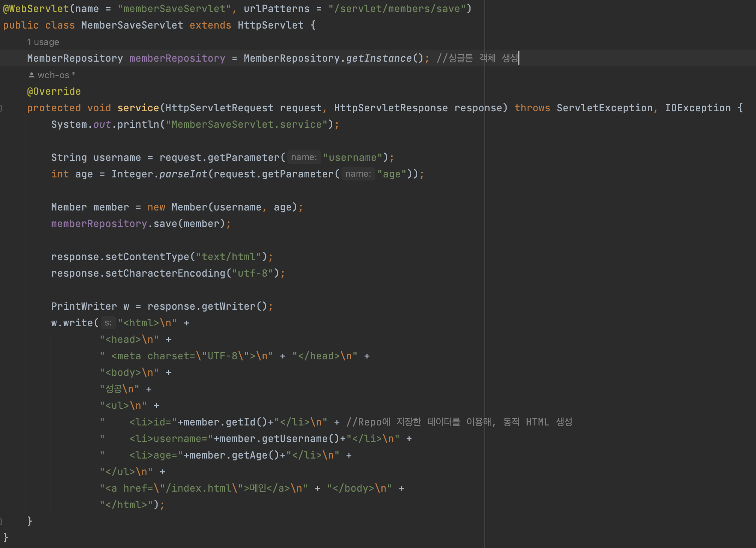The image size is (756, 548).
Task: Click the HttpServletRequest parameter type
Action: pos(219,108)
